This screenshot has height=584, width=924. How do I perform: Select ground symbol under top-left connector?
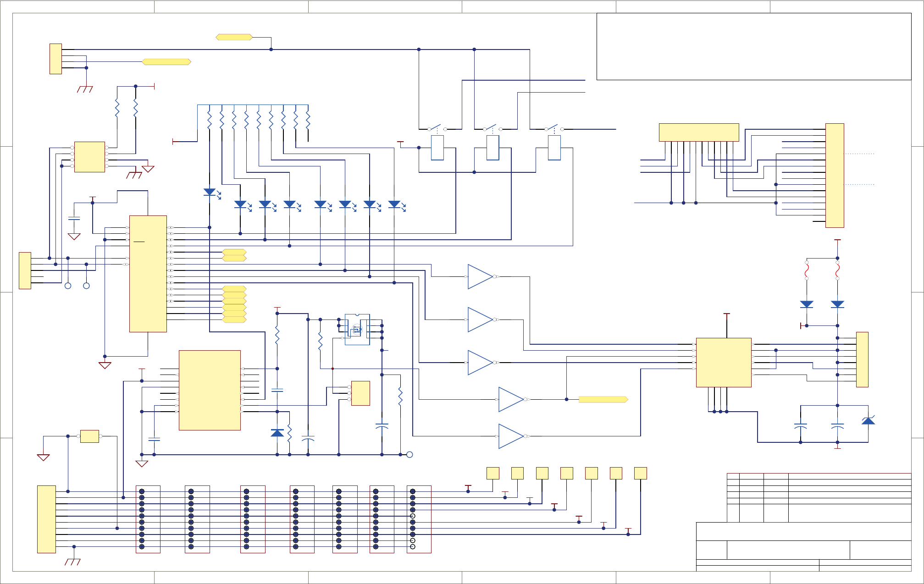(85, 89)
